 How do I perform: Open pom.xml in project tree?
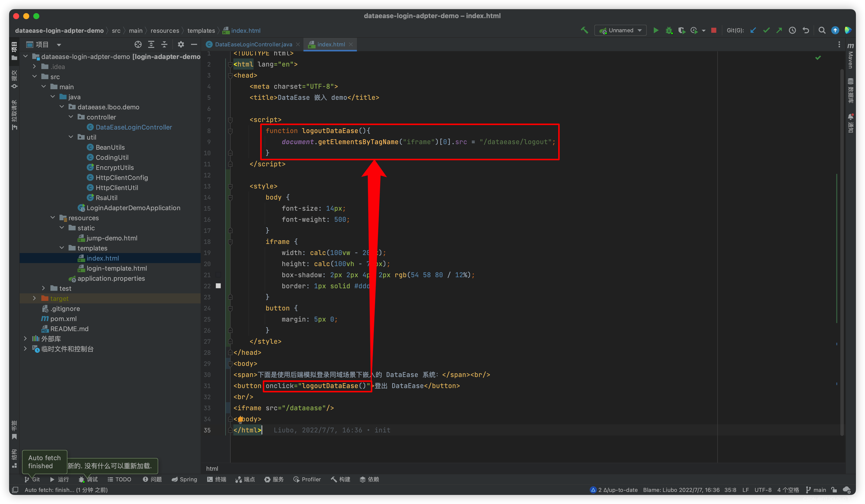(x=64, y=319)
